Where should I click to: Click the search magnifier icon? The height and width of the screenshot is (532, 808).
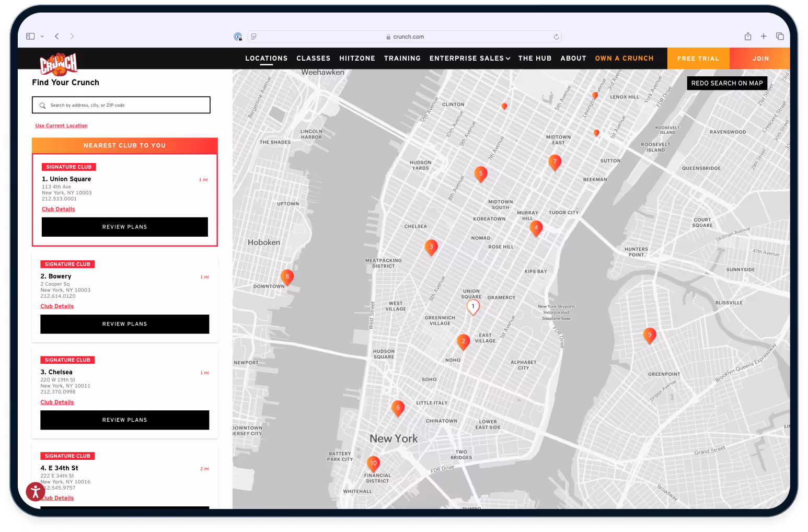(x=42, y=105)
